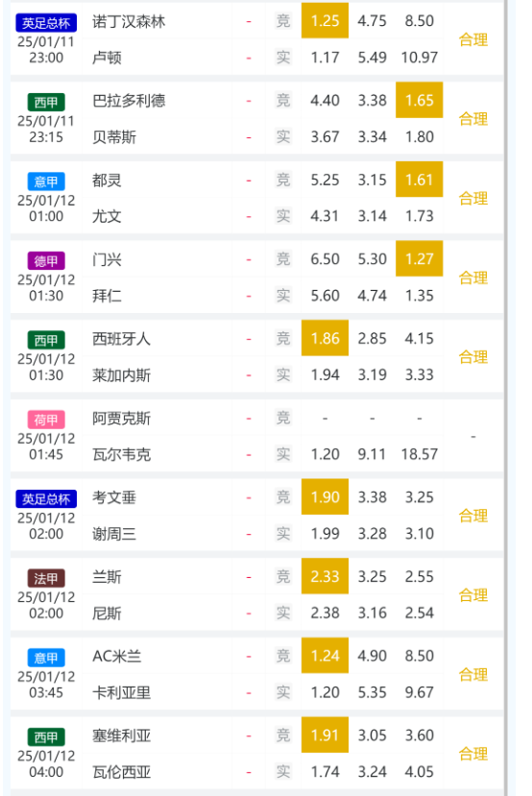The width and height of the screenshot is (532, 796).
Task: Click the 意甲 badge for 都灵 match
Action: 46,181
